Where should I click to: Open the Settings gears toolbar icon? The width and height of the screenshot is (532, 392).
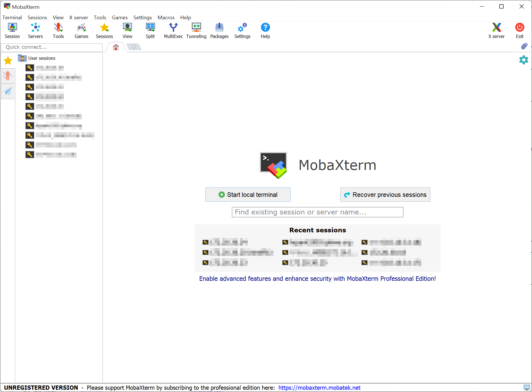point(242,31)
